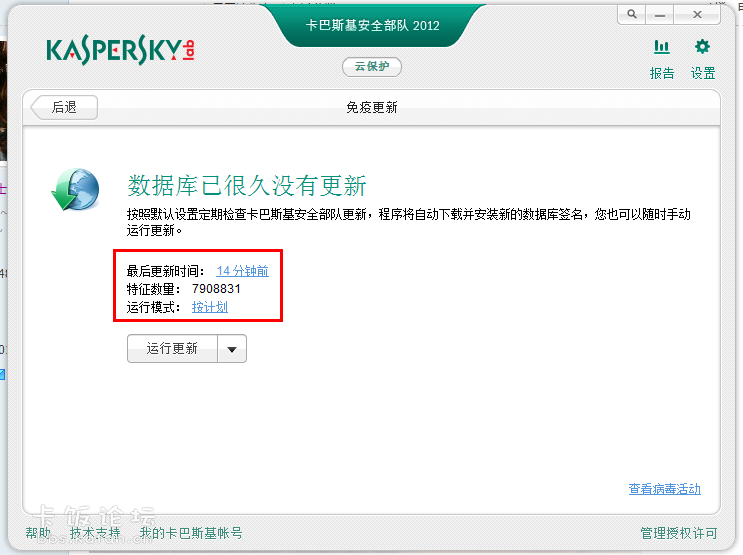Click the 设置 text label
The height and width of the screenshot is (555, 743).
(x=703, y=73)
